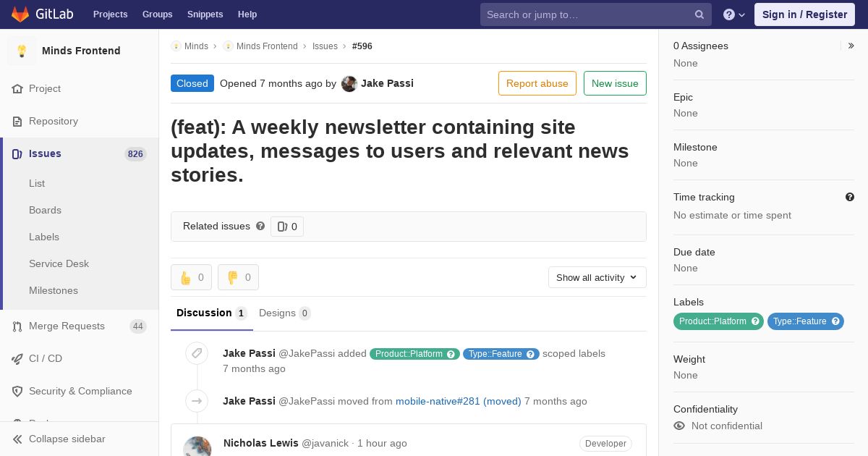Click the Issues sidebar icon
868x456 pixels.
(17, 153)
